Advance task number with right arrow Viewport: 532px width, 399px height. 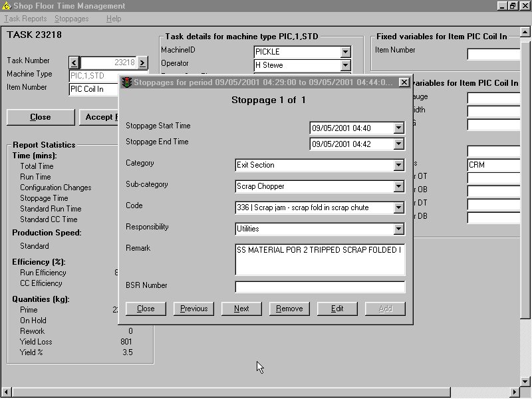142,63
